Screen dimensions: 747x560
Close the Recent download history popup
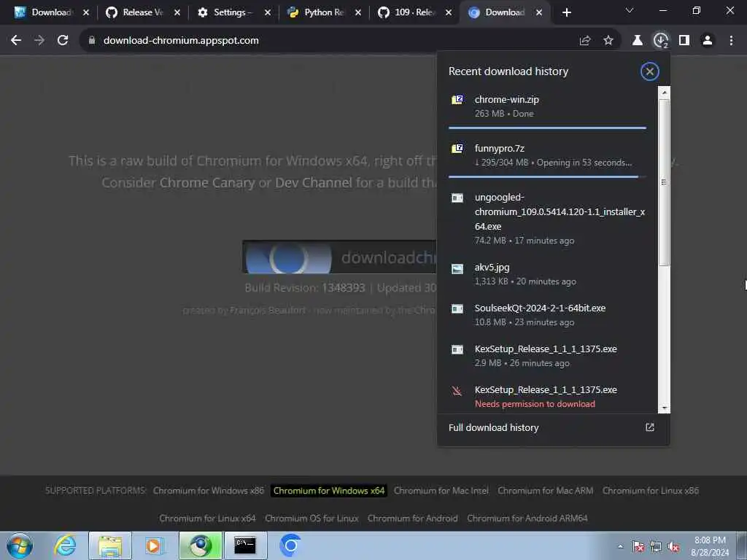pyautogui.click(x=650, y=71)
